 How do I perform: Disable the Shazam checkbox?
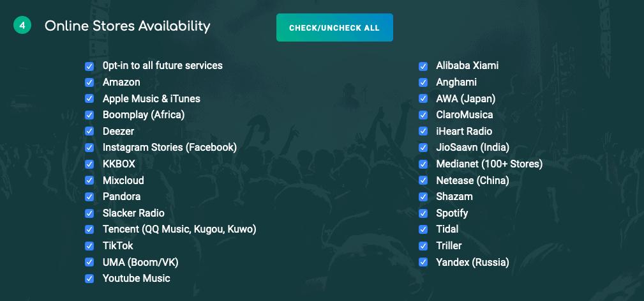423,197
